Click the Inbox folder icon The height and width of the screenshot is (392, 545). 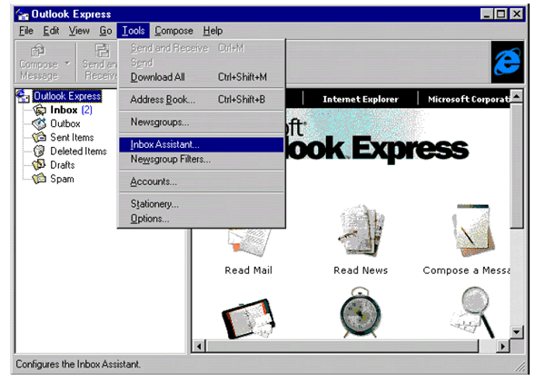coord(39,110)
